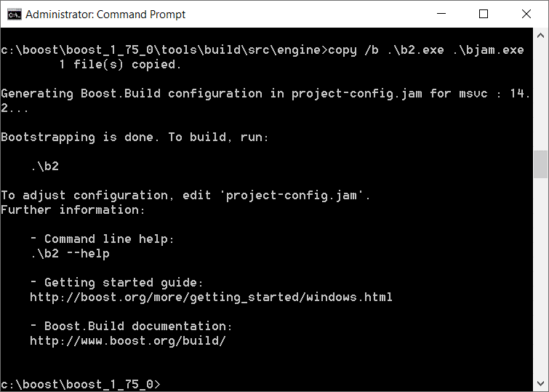Click the vertical scrollbar thumb
The width and height of the screenshot is (549, 392).
[x=540, y=164]
